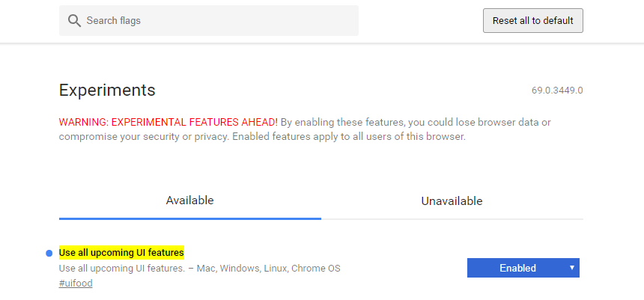Click the blue underline beneath the Available tab
This screenshot has height=300, width=644.
tap(189, 218)
